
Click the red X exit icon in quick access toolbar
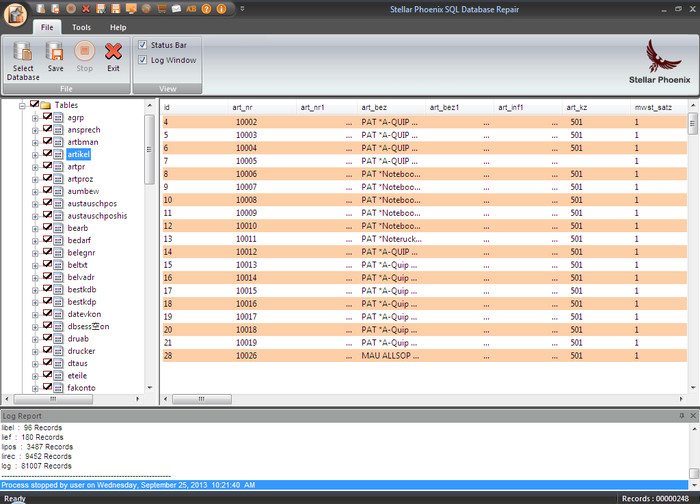point(86,8)
